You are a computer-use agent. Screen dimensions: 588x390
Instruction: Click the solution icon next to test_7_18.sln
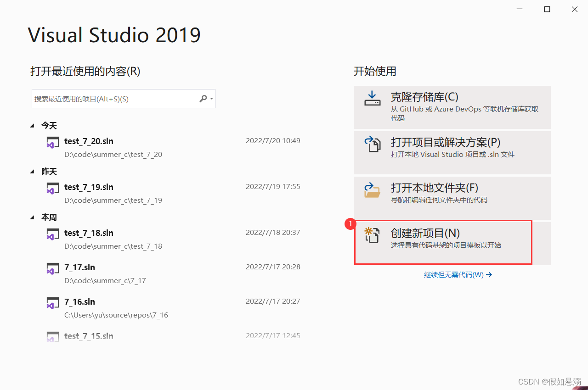tap(53, 234)
